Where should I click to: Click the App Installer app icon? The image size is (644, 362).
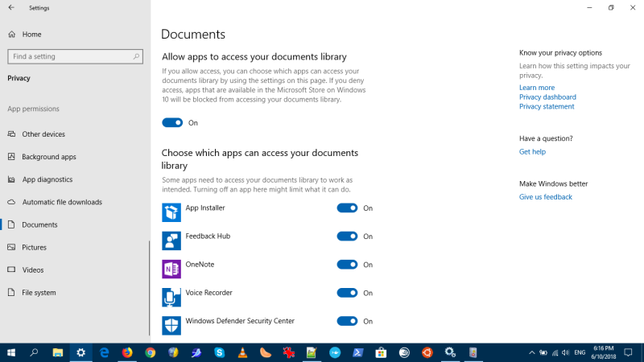[171, 212]
